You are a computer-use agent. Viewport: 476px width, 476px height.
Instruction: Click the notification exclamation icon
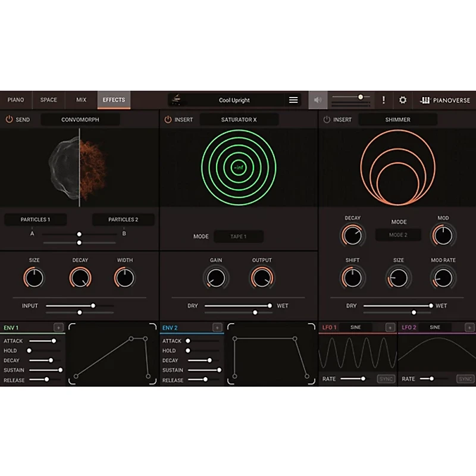384,100
